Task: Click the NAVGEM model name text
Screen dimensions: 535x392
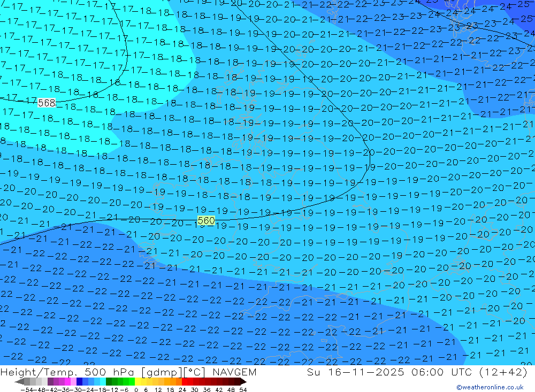Action: 234,372
